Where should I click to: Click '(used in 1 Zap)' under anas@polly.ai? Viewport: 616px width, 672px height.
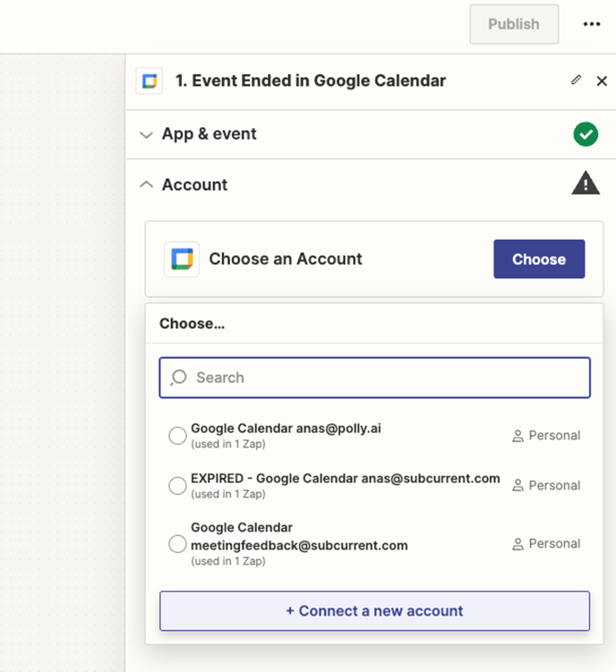pyautogui.click(x=227, y=444)
